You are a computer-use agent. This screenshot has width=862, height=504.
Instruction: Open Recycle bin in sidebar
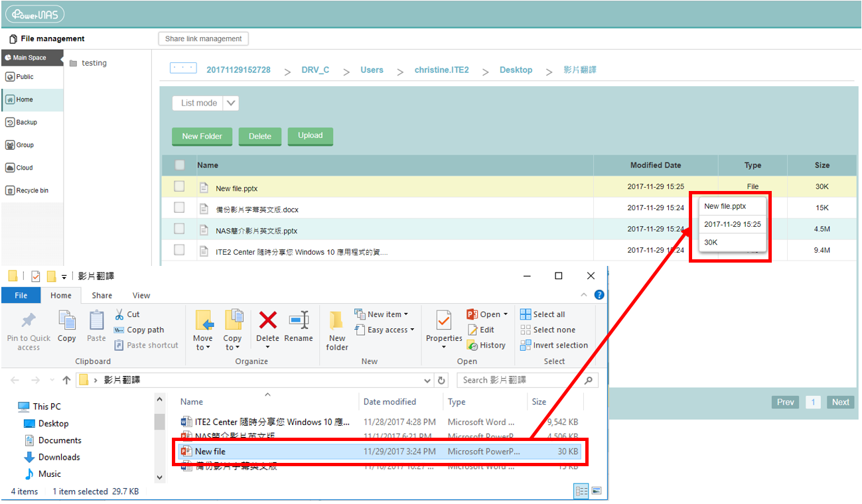click(x=27, y=190)
